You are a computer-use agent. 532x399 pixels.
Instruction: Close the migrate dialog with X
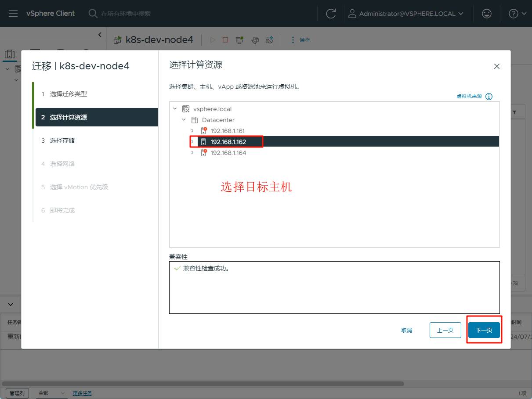[497, 66]
